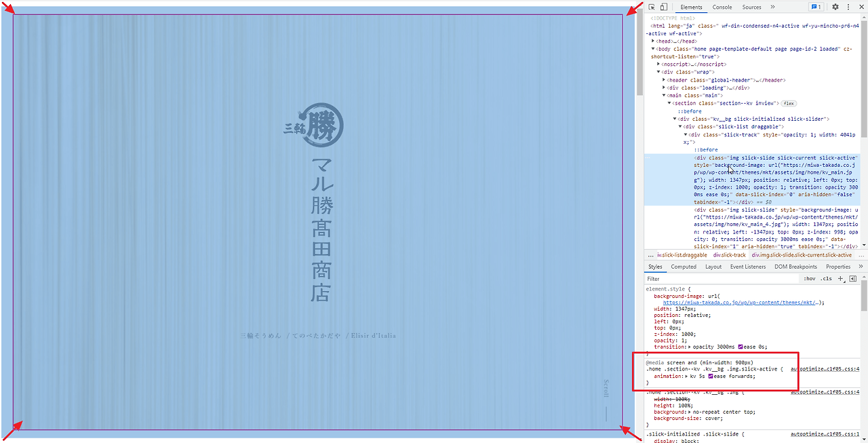Expand the background shorthand triangle
The image size is (868, 443).
coord(691,412)
